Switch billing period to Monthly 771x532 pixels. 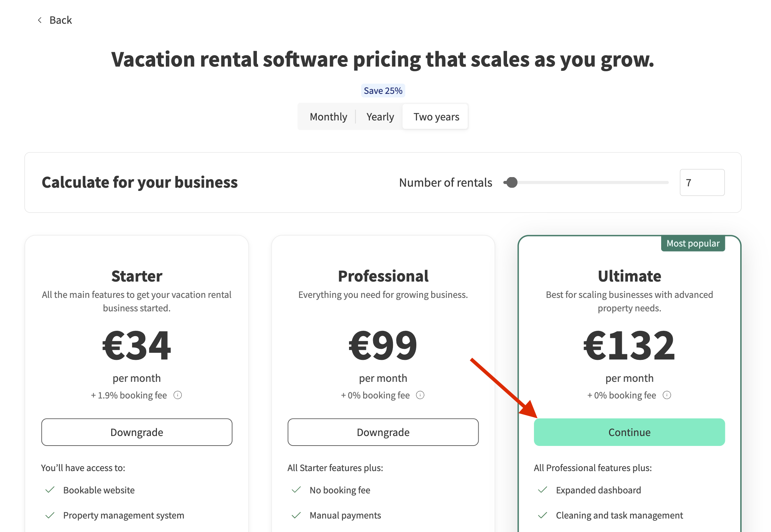pyautogui.click(x=328, y=117)
